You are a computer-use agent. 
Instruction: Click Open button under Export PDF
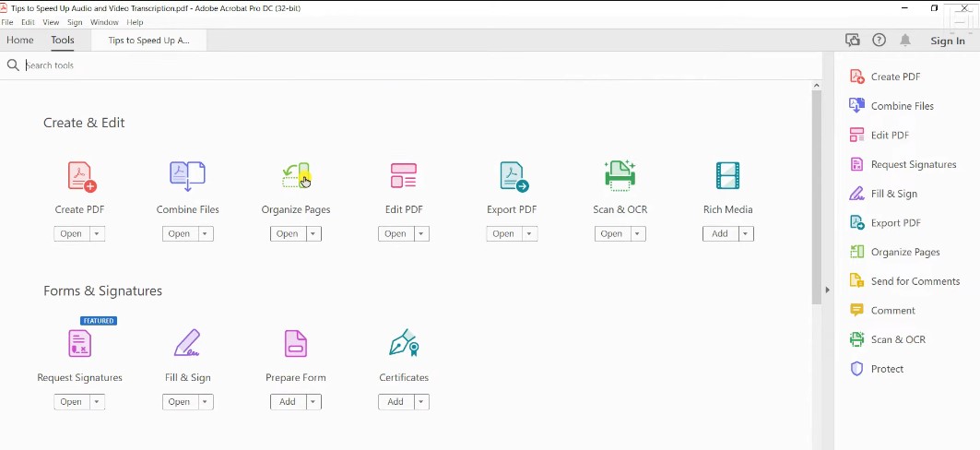point(503,234)
